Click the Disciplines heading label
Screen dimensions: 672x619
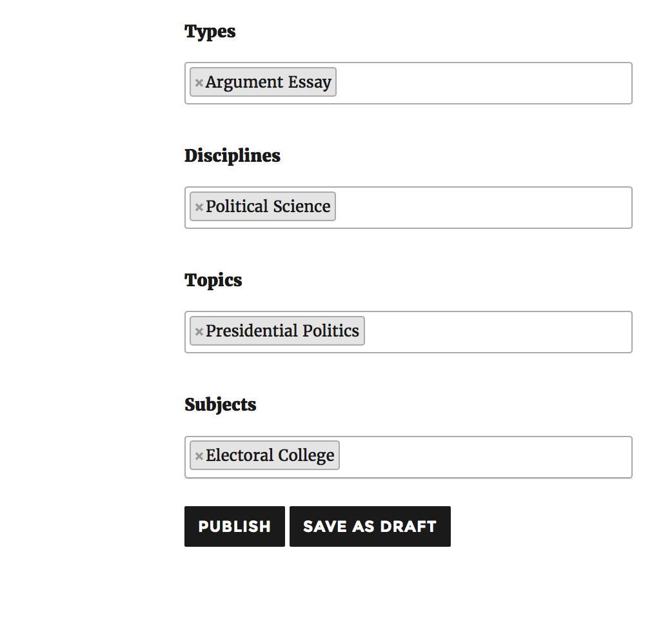(x=232, y=156)
